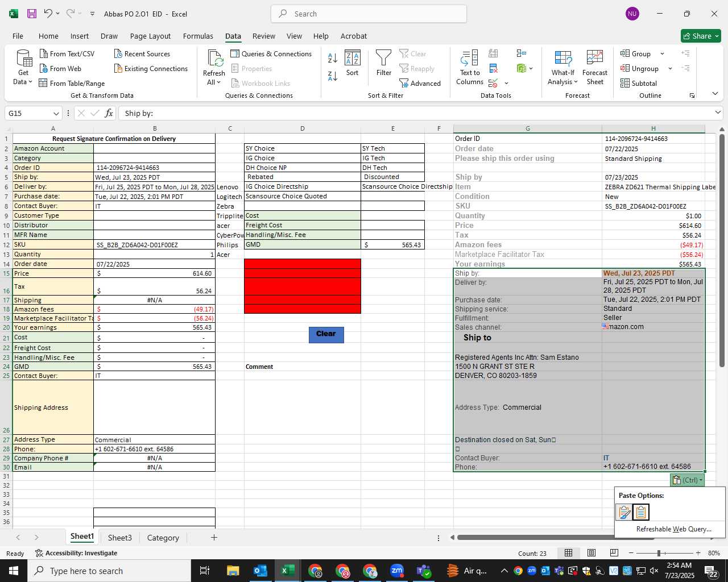Open the Get Data menu
The image size is (728, 582).
23,68
